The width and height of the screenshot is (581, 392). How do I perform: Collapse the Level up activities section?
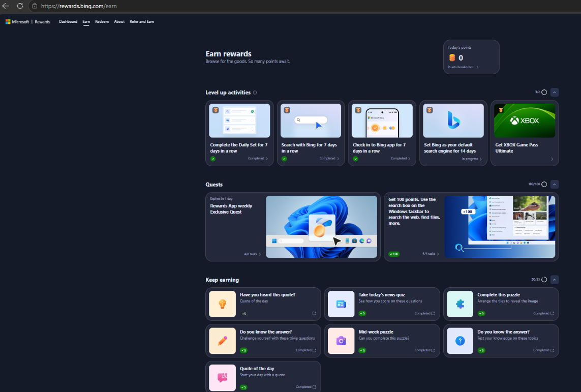click(x=555, y=92)
